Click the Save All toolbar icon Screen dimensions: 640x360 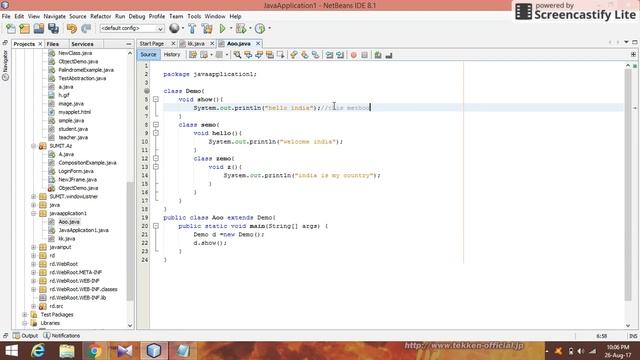pyautogui.click(x=53, y=29)
